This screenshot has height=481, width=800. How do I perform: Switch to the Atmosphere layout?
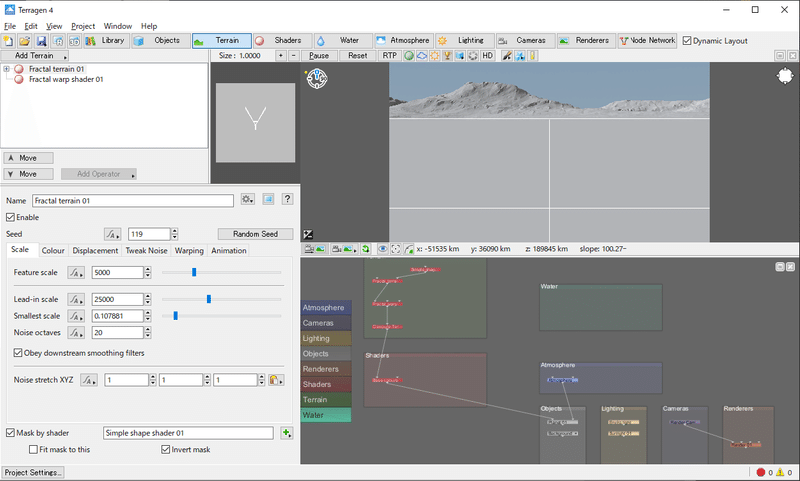403,41
